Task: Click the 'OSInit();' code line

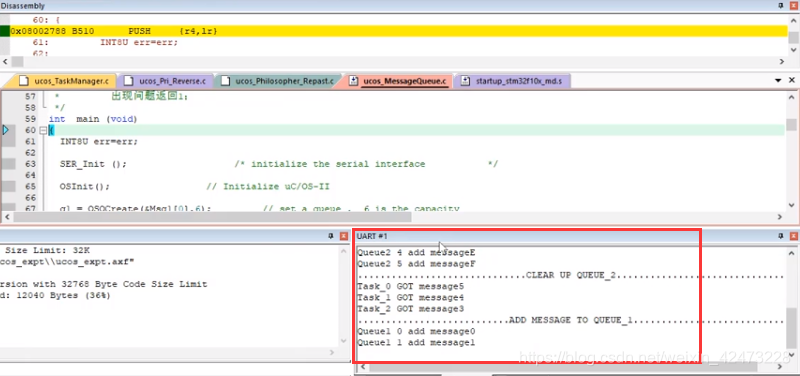Action: (85, 186)
